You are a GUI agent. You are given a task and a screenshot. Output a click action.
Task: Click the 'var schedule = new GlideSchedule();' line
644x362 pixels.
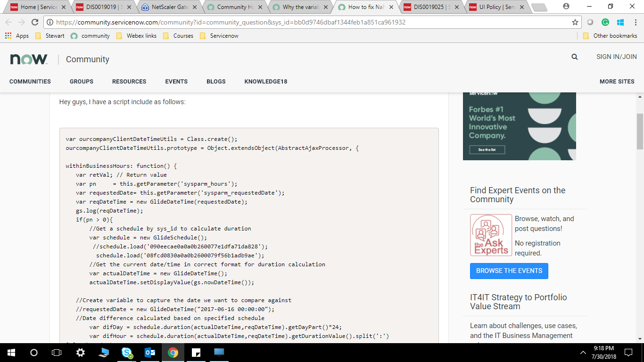click(148, 238)
